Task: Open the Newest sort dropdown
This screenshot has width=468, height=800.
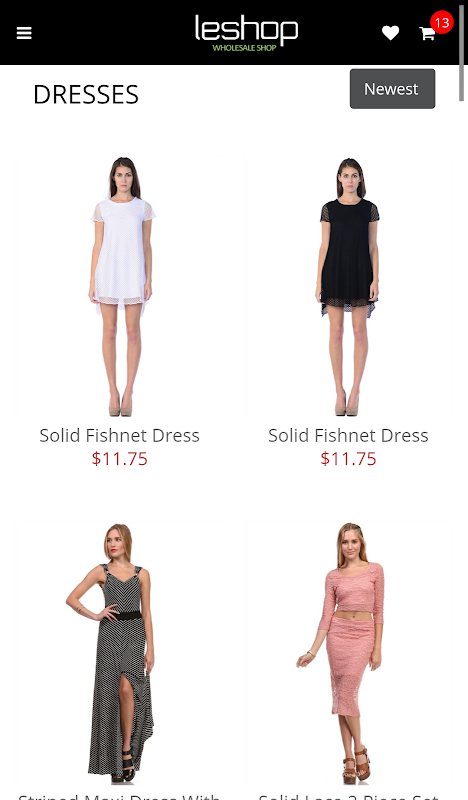Action: click(x=392, y=89)
